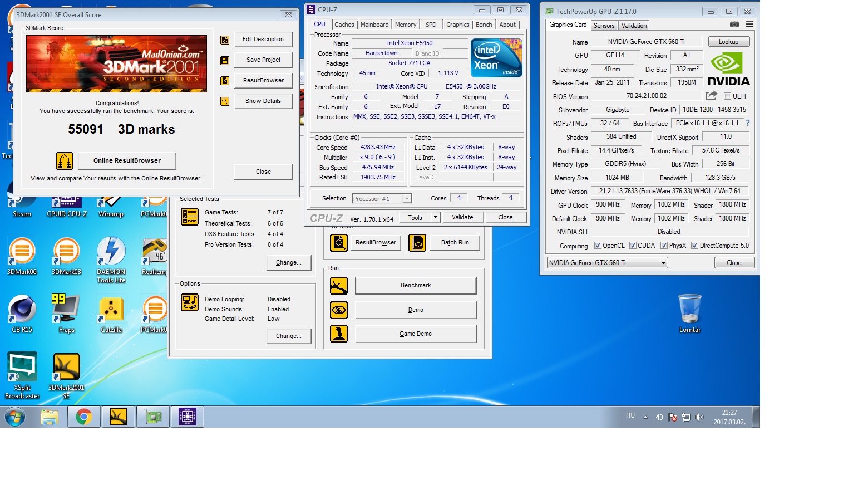Image resolution: width=868 pixels, height=499 pixels.
Task: Click the Lookup button in GPU-Z
Action: pos(728,42)
